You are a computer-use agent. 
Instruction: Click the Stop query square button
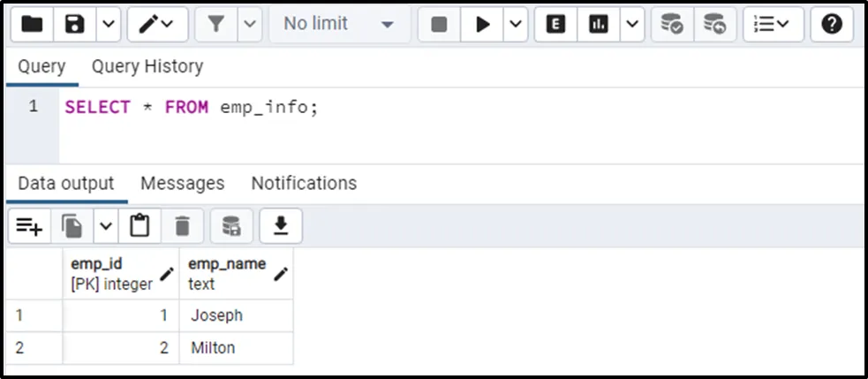(x=439, y=25)
